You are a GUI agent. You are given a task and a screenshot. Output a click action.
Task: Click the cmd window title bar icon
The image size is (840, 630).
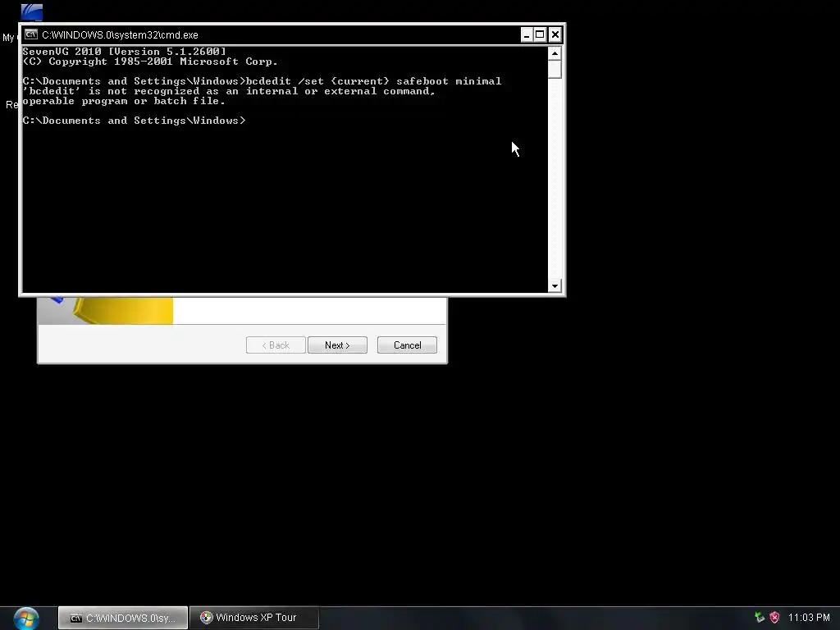[31, 34]
